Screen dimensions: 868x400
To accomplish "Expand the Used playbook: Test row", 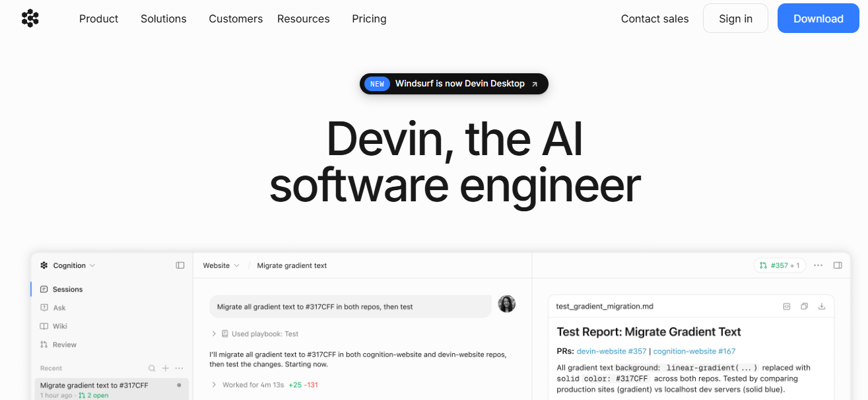I will pos(255,334).
